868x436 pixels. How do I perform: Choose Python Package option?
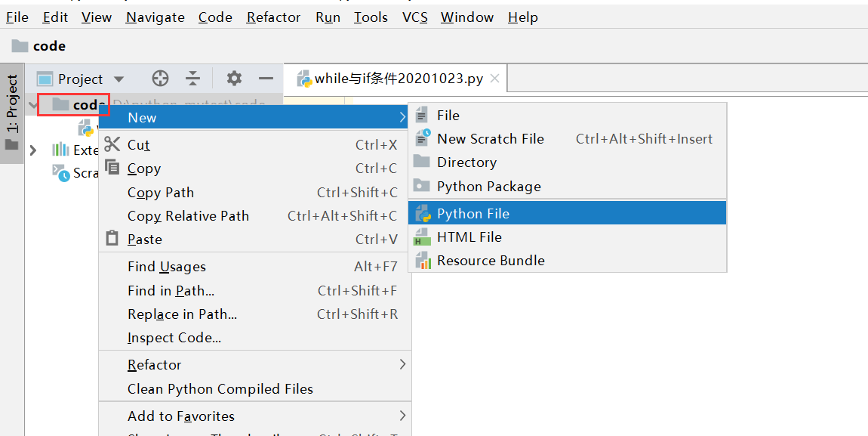[x=488, y=186]
